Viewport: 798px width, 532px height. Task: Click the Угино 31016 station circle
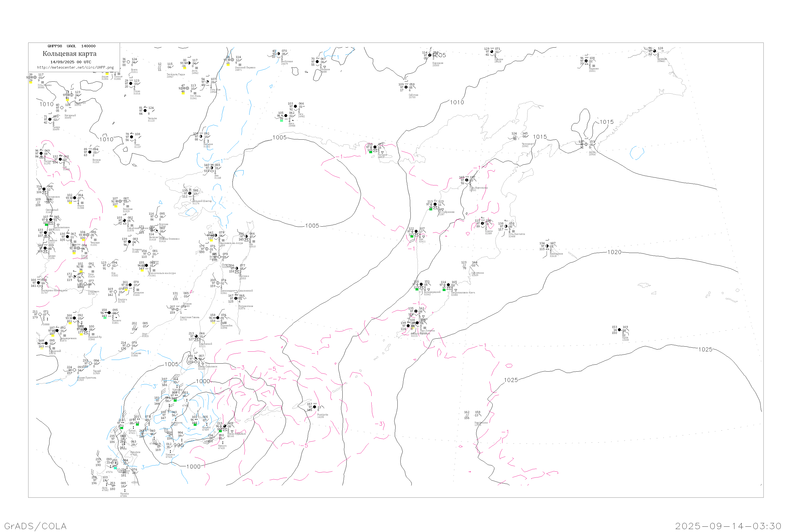(131, 84)
